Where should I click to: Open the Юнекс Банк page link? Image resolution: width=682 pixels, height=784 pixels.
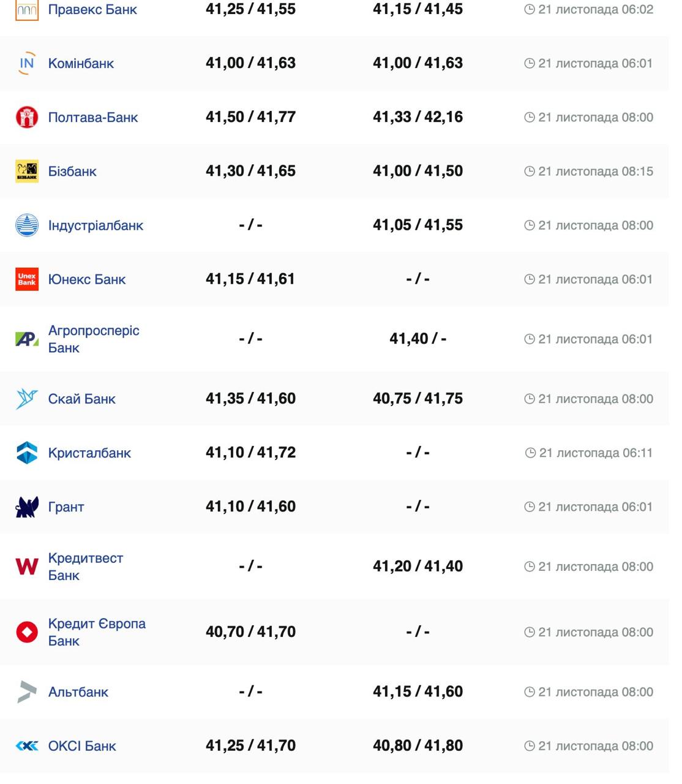pos(87,279)
